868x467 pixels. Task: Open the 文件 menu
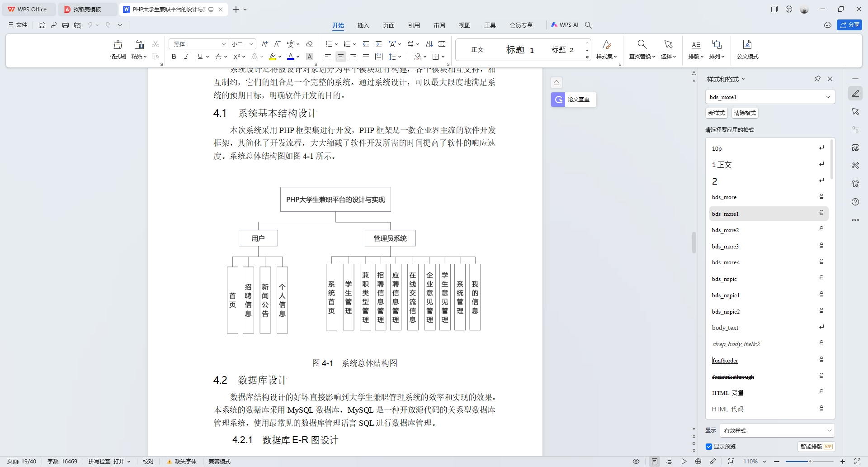(x=18, y=25)
